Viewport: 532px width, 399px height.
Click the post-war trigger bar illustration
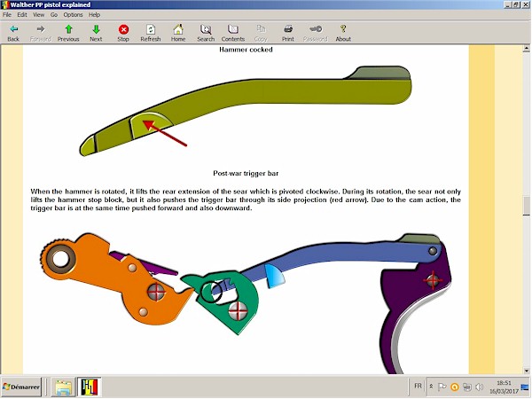[x=246, y=111]
